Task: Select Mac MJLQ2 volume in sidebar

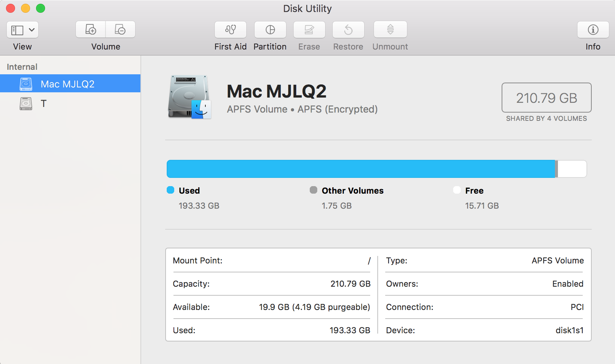Action: pyautogui.click(x=70, y=83)
